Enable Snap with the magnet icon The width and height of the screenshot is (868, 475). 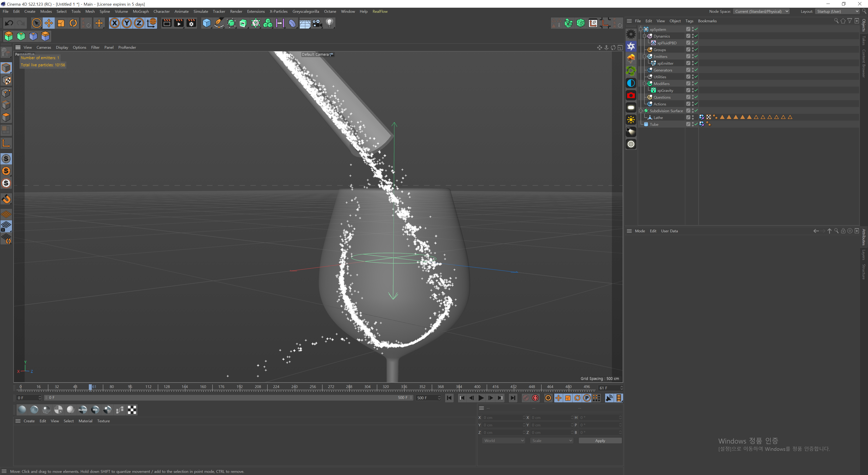tap(6, 199)
